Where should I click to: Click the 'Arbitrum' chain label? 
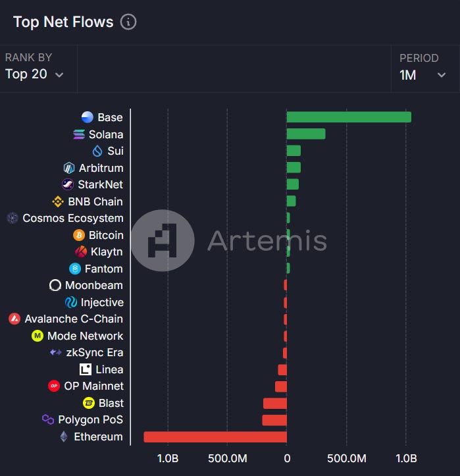(x=101, y=168)
